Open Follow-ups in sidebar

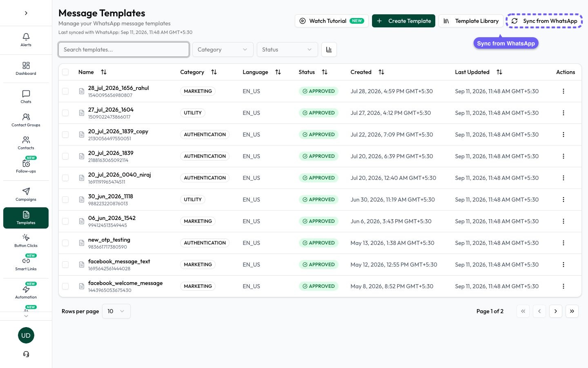coord(26,166)
